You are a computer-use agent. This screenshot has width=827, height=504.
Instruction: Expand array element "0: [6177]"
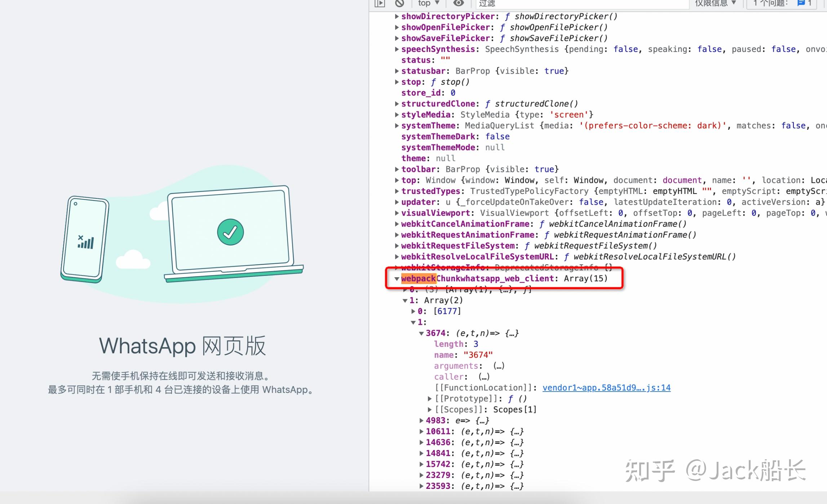coord(413,311)
